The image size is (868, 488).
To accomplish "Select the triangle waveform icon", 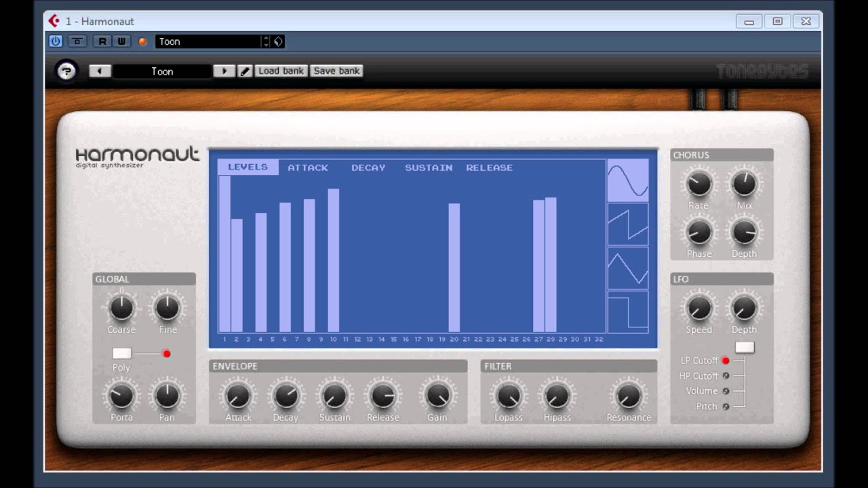I will click(628, 268).
